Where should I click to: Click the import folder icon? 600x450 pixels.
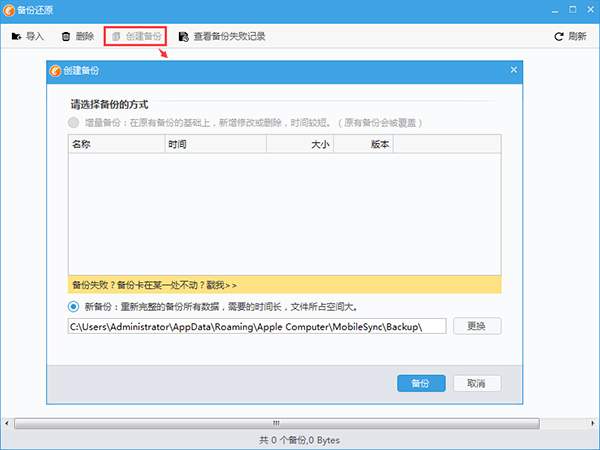tap(16, 36)
